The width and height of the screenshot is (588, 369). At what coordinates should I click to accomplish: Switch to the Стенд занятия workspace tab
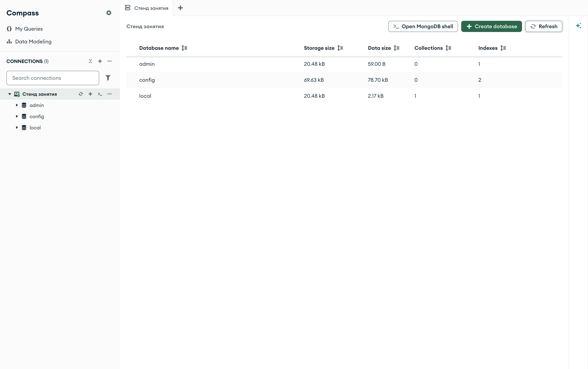[x=147, y=8]
